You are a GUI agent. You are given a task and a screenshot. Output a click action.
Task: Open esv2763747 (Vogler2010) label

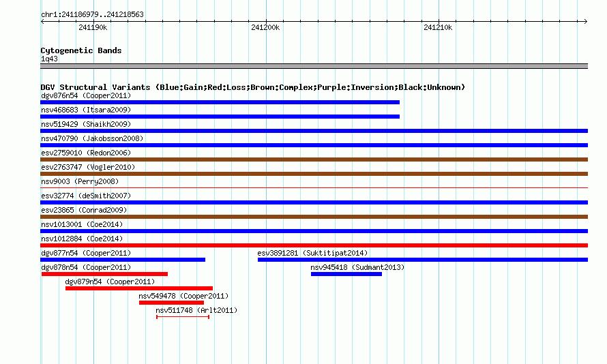tap(88, 167)
